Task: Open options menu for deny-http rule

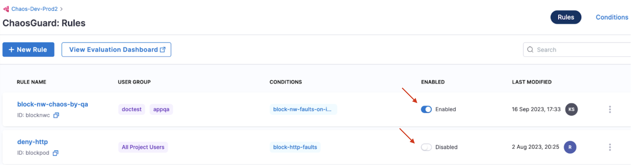Action: tap(610, 147)
